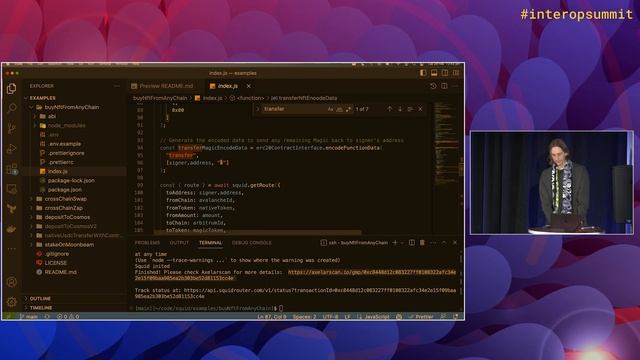The width and height of the screenshot is (640, 360).
Task: Switch to the PROBLEMS panel tab
Action: point(147,242)
